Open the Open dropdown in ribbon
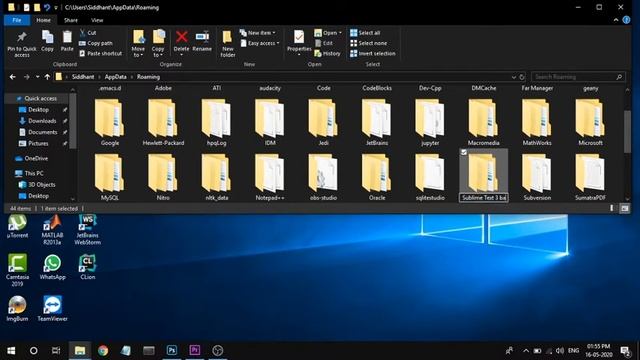This screenshot has width=640, height=360. [x=328, y=33]
